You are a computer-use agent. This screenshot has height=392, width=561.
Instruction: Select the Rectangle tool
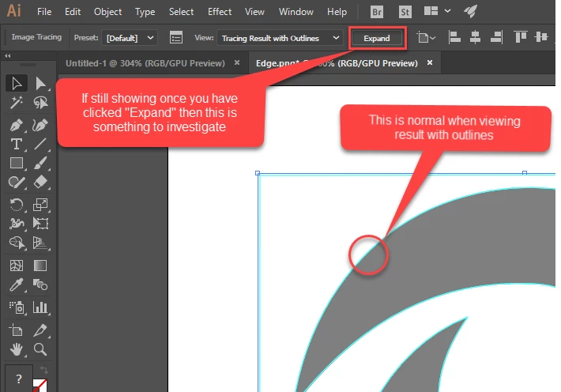click(17, 163)
